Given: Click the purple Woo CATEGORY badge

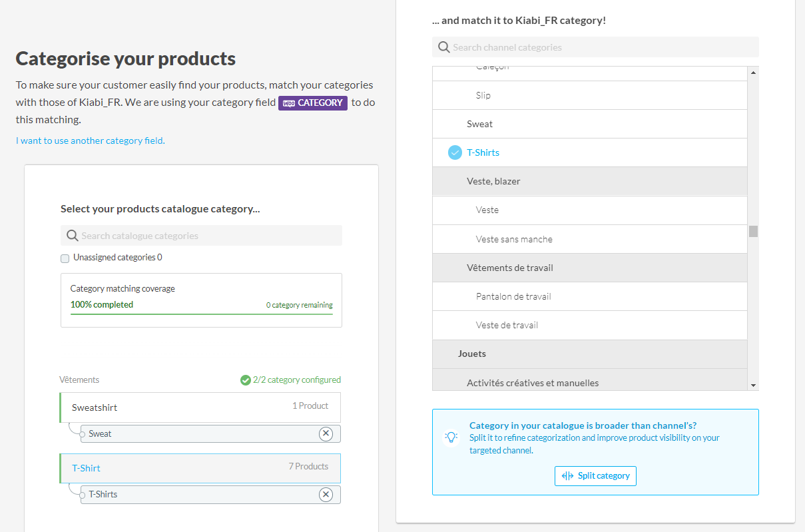Looking at the screenshot, I should pos(312,103).
